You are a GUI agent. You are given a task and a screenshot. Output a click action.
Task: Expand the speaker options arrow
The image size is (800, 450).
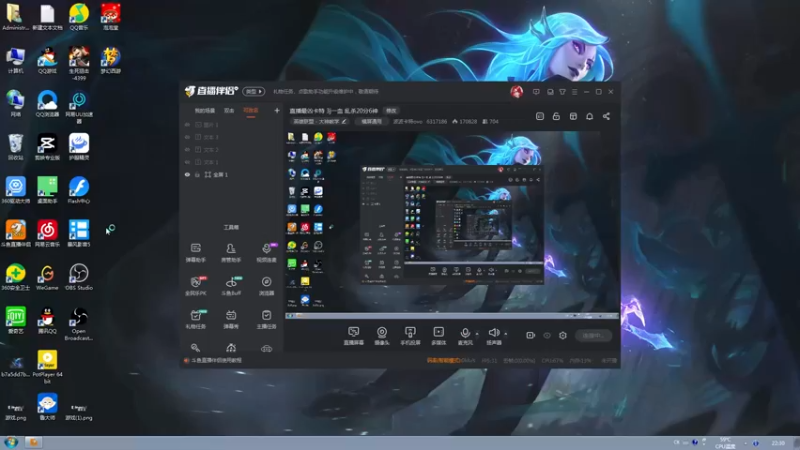coord(506,334)
